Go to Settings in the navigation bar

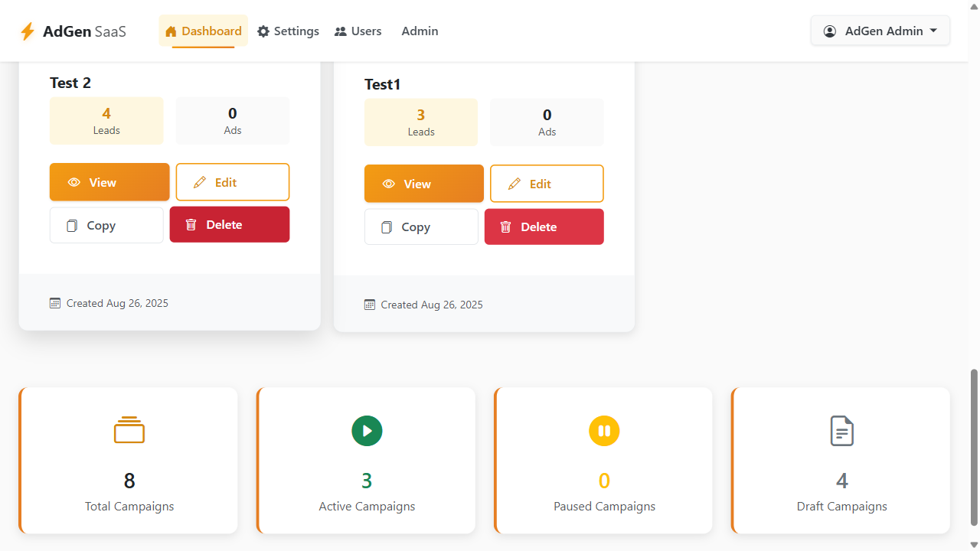pyautogui.click(x=288, y=31)
